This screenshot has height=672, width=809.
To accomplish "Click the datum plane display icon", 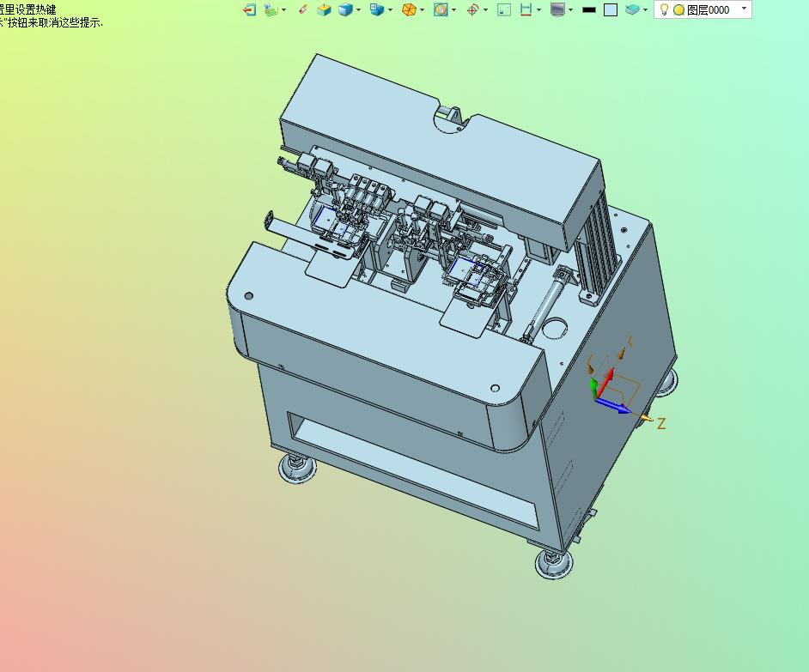I will coord(271,9).
